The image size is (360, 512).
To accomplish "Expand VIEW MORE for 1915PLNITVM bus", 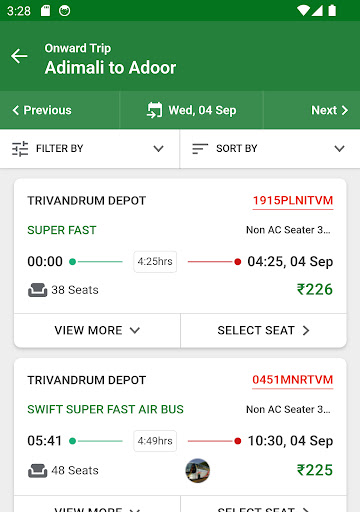I will coord(97,330).
